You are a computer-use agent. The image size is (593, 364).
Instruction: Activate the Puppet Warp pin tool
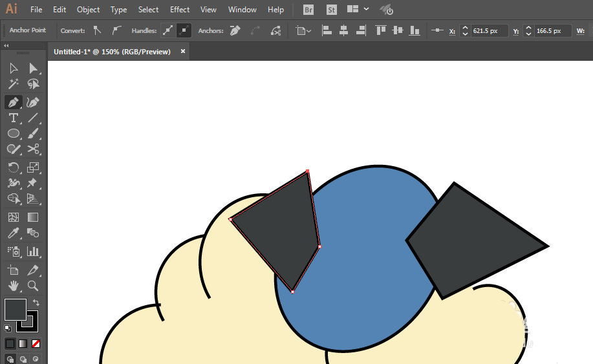(x=33, y=183)
